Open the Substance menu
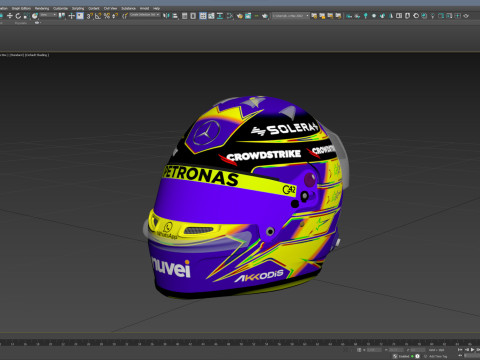Image resolution: width=480 pixels, height=360 pixels. coord(128,8)
